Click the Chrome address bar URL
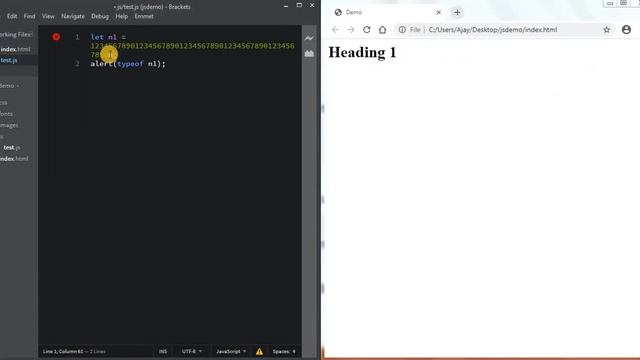 point(493,29)
